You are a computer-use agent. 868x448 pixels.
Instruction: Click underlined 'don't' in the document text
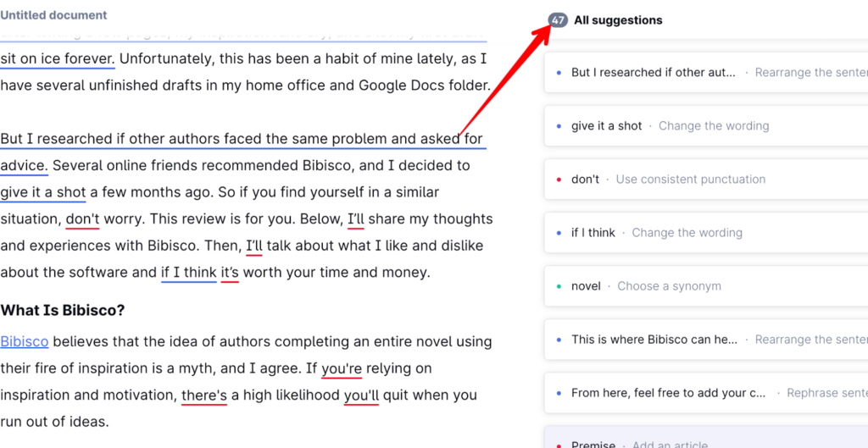[82, 219]
